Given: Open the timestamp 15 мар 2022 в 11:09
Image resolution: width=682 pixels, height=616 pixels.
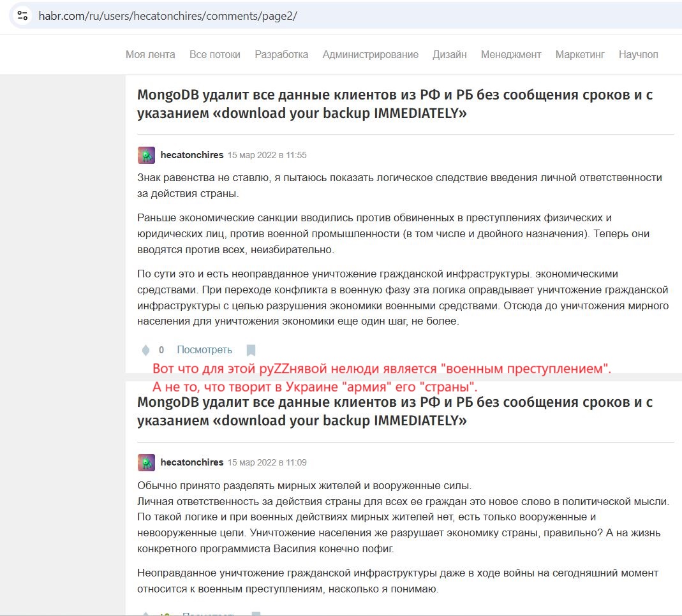Looking at the screenshot, I should pos(267,462).
